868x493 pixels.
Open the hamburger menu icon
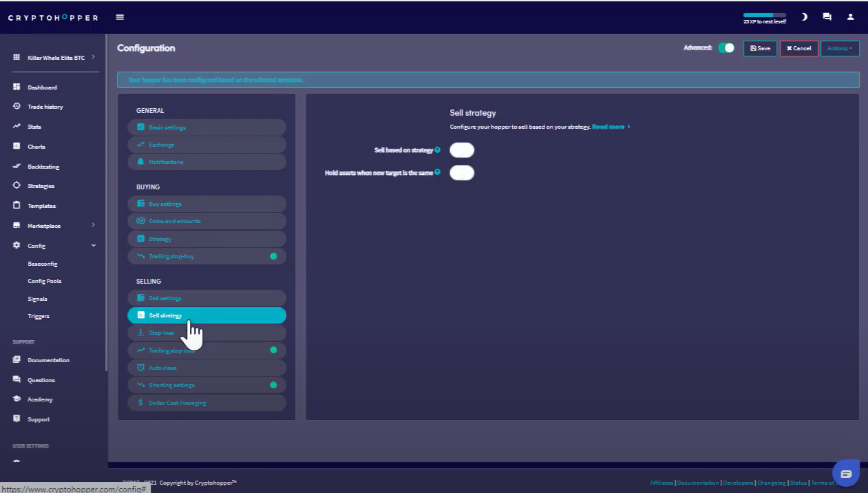[x=120, y=17]
